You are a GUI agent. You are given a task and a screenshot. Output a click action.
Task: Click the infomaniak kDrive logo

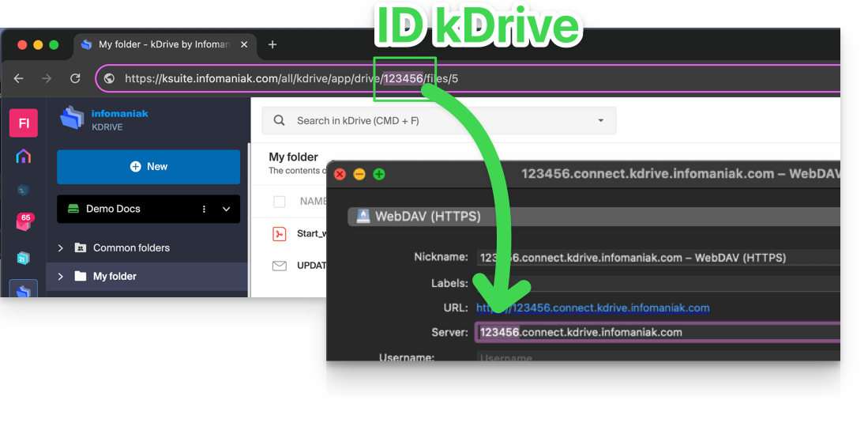point(104,119)
